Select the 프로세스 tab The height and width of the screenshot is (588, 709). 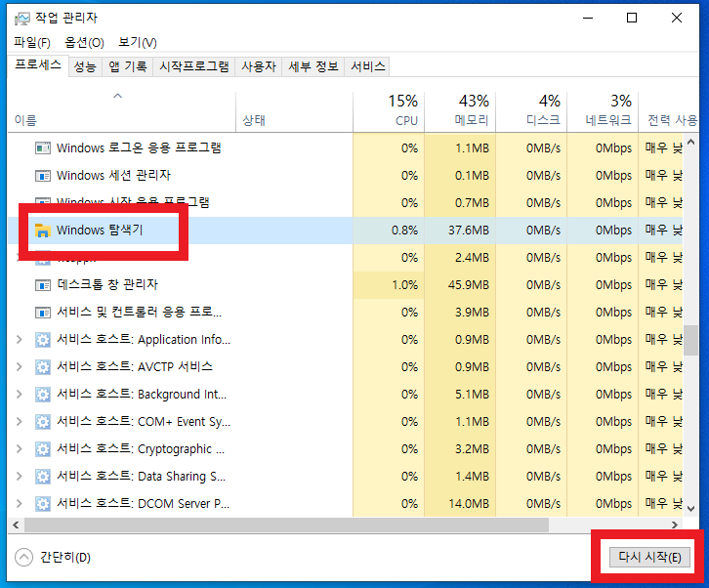pyautogui.click(x=38, y=65)
